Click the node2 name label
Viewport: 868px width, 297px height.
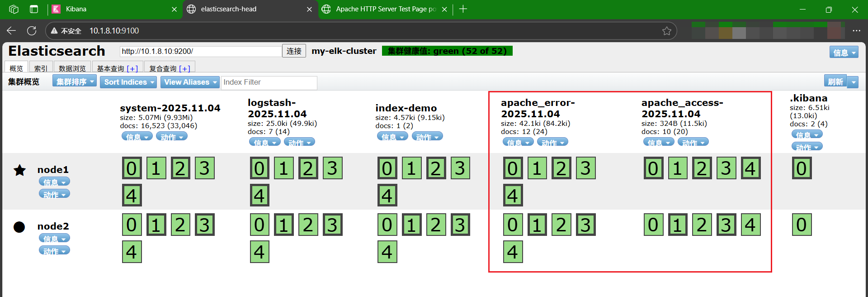[53, 226]
